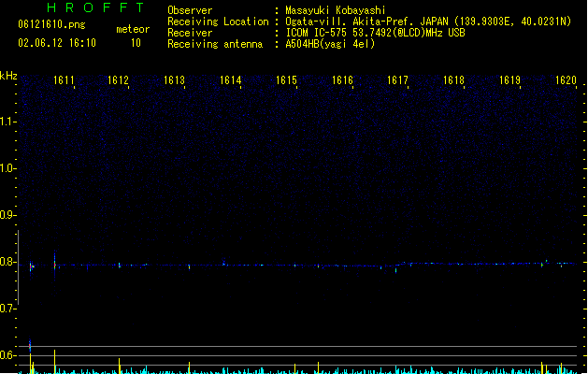Click the 1612 time axis marker
The height and width of the screenshot is (374, 588).
[118, 80]
